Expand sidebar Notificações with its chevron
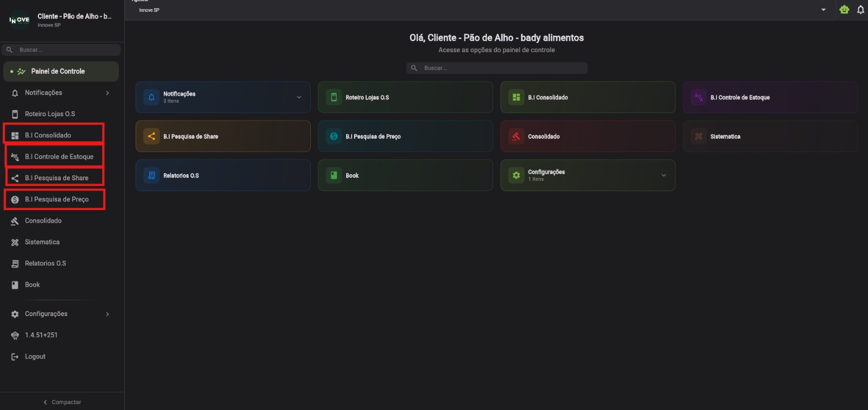The image size is (868, 410). [107, 93]
